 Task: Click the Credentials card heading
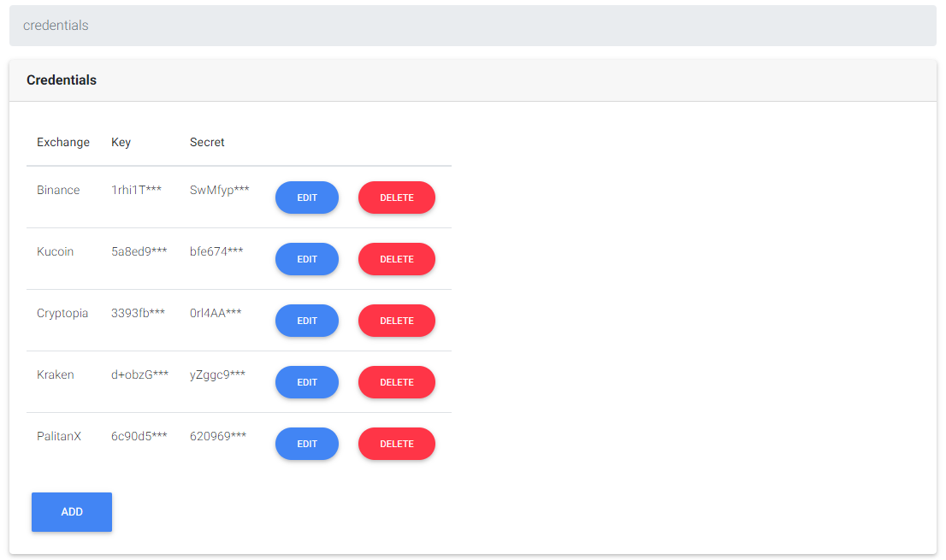pos(62,80)
